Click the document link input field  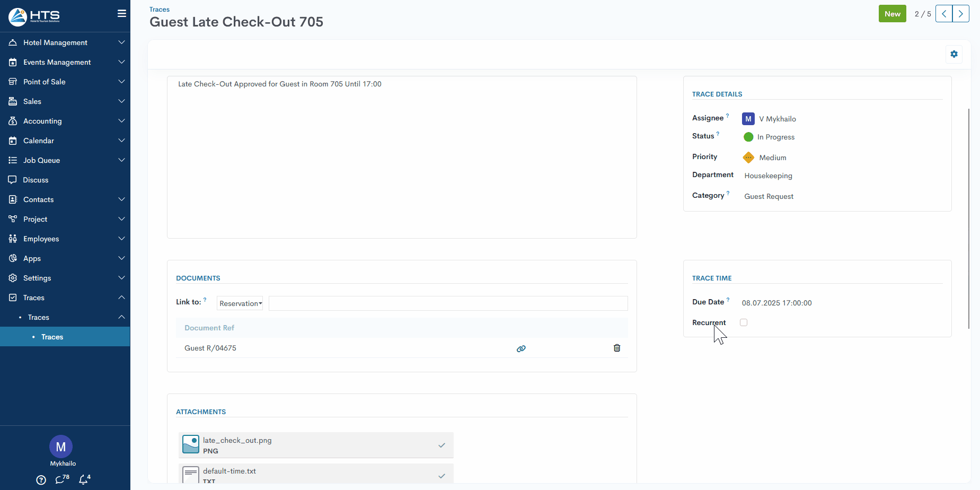(x=448, y=303)
